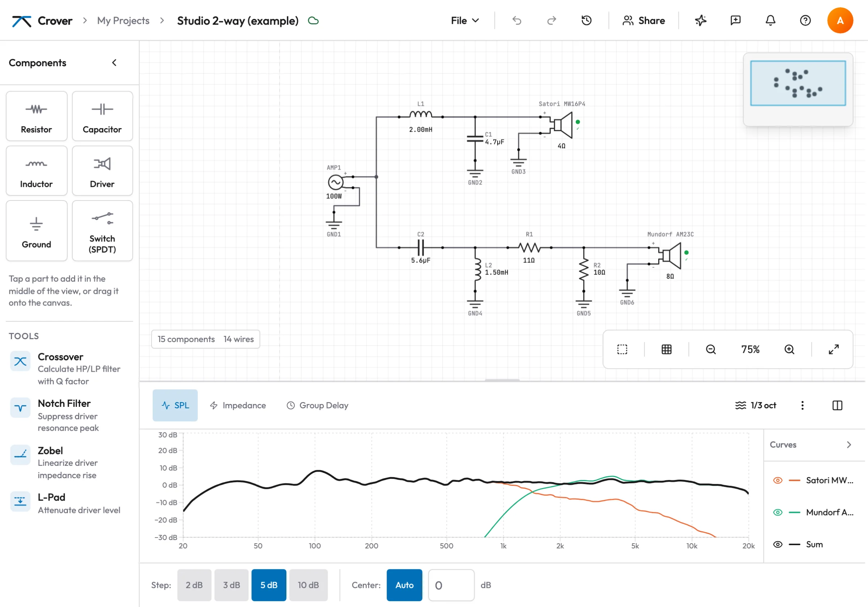Click the redo arrow
Viewport: 868px width, 607px height.
click(x=552, y=20)
